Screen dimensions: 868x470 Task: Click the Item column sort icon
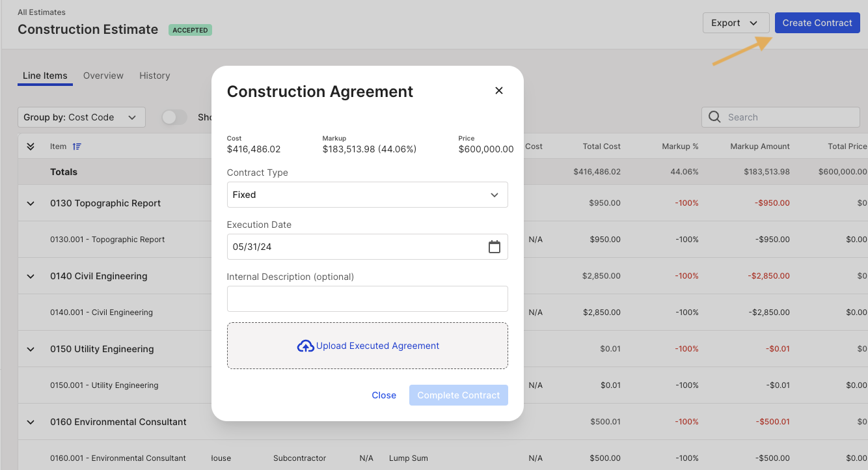point(77,146)
